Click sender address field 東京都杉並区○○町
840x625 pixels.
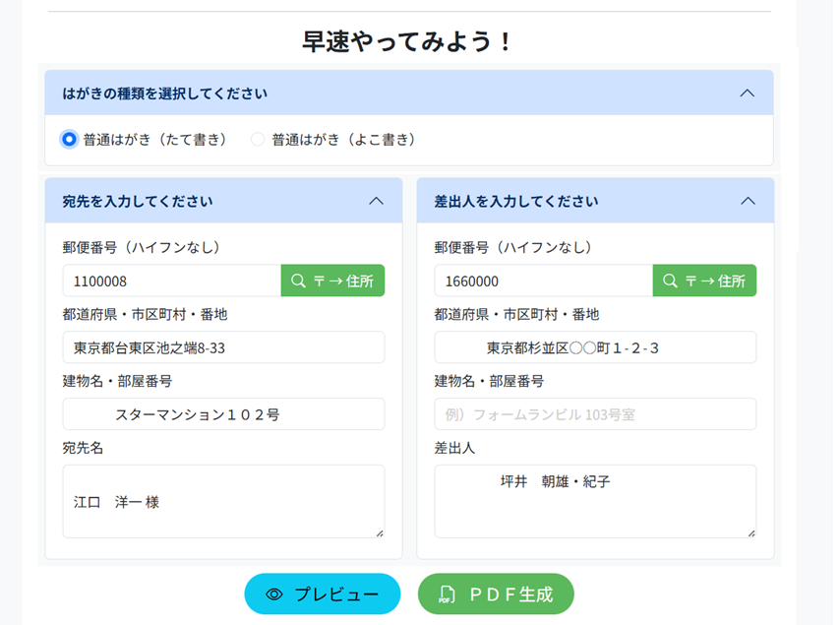click(595, 347)
